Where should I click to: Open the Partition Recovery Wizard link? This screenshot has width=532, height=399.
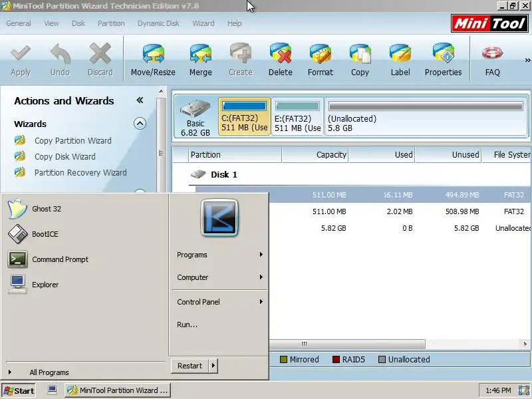80,172
